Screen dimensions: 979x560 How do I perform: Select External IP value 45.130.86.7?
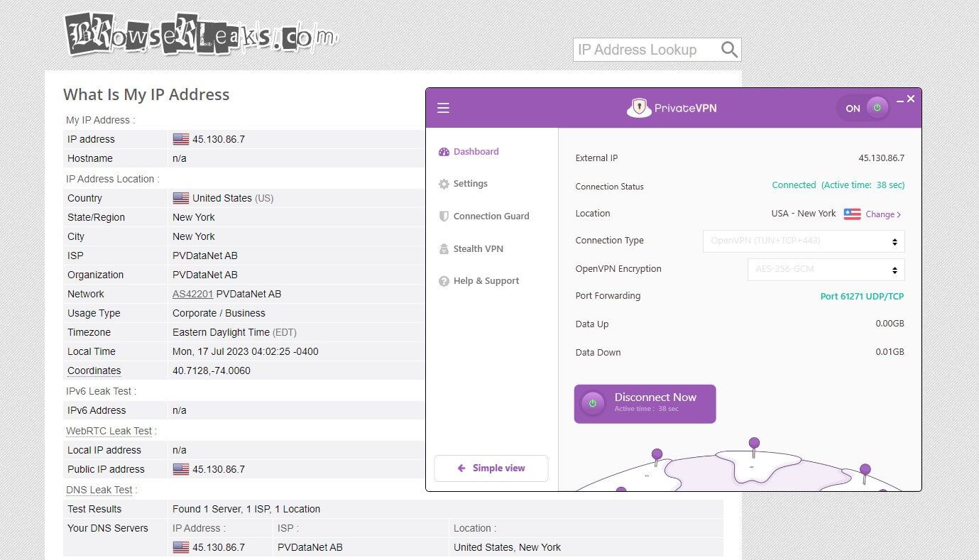(x=881, y=158)
